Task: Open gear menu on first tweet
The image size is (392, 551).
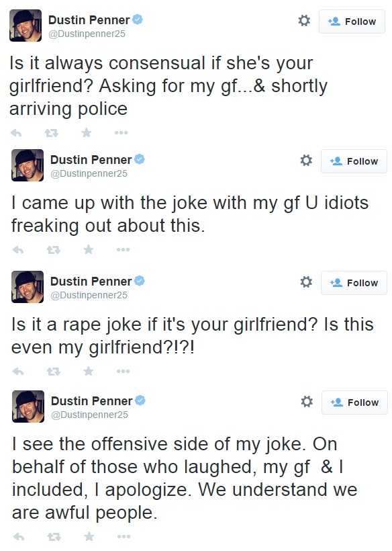Action: pos(304,21)
